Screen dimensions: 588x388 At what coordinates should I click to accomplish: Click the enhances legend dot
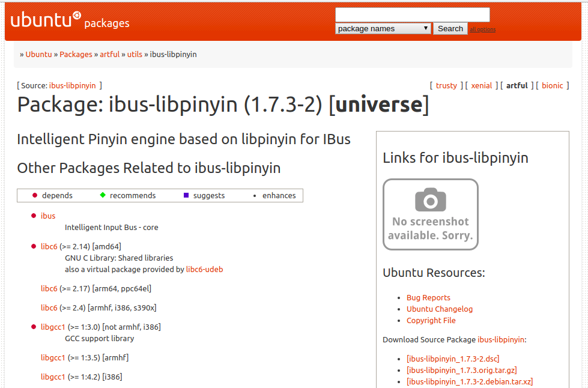(x=255, y=196)
